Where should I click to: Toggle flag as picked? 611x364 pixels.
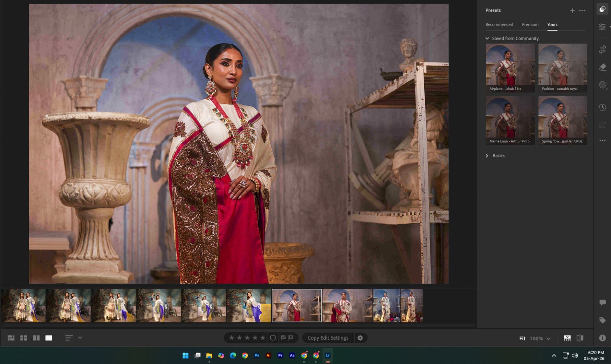tap(283, 338)
